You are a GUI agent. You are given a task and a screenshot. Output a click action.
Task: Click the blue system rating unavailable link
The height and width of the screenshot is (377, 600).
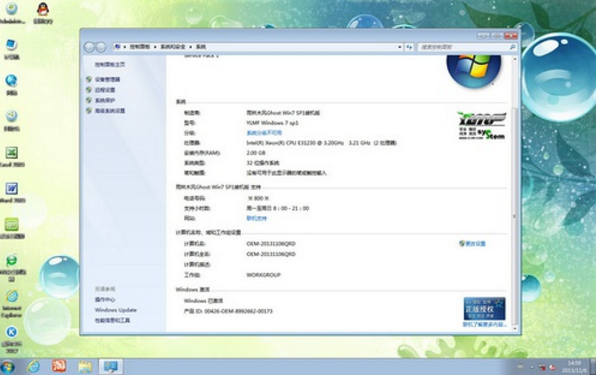[x=264, y=133]
